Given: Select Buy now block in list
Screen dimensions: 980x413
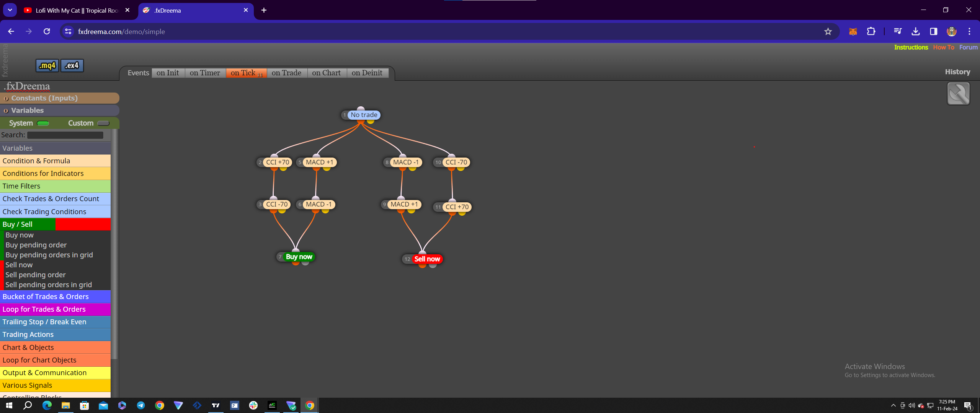Looking at the screenshot, I should (20, 235).
